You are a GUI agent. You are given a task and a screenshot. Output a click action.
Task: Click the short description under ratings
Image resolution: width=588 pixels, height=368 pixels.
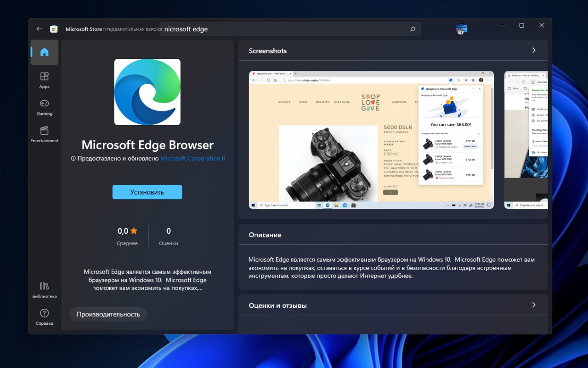(x=147, y=280)
